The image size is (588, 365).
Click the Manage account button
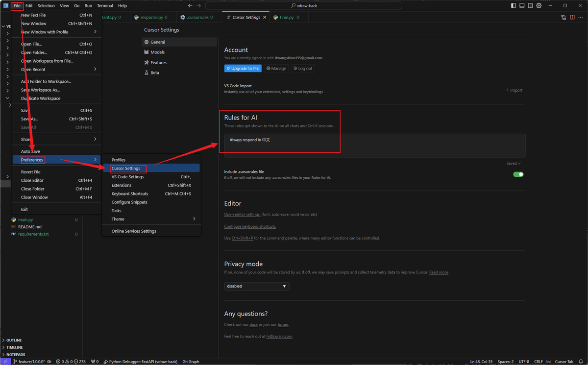coord(276,69)
